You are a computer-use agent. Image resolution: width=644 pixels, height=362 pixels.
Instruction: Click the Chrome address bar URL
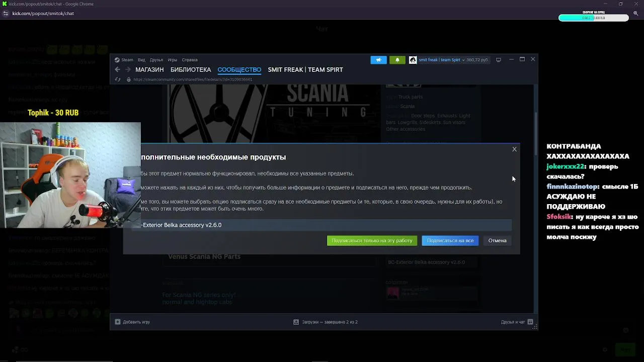43,14
